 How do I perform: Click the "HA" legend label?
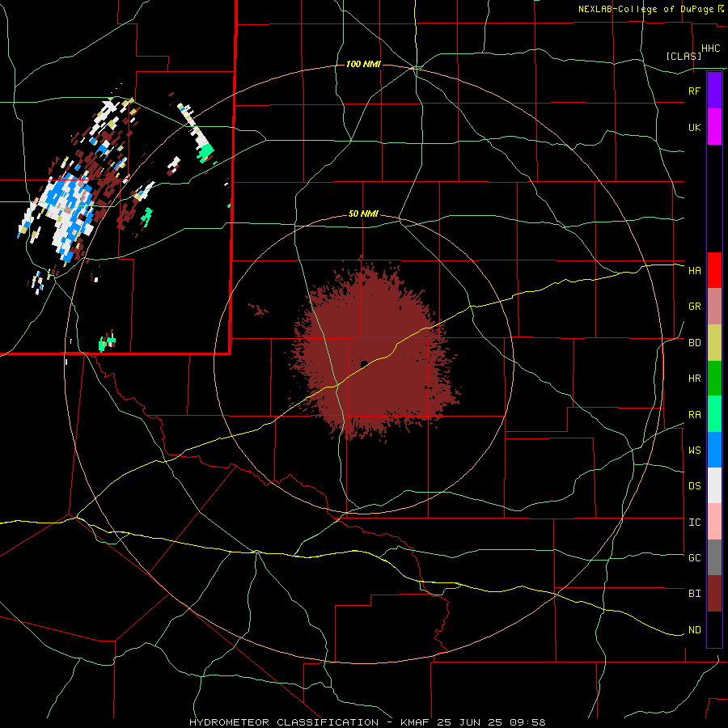point(694,270)
